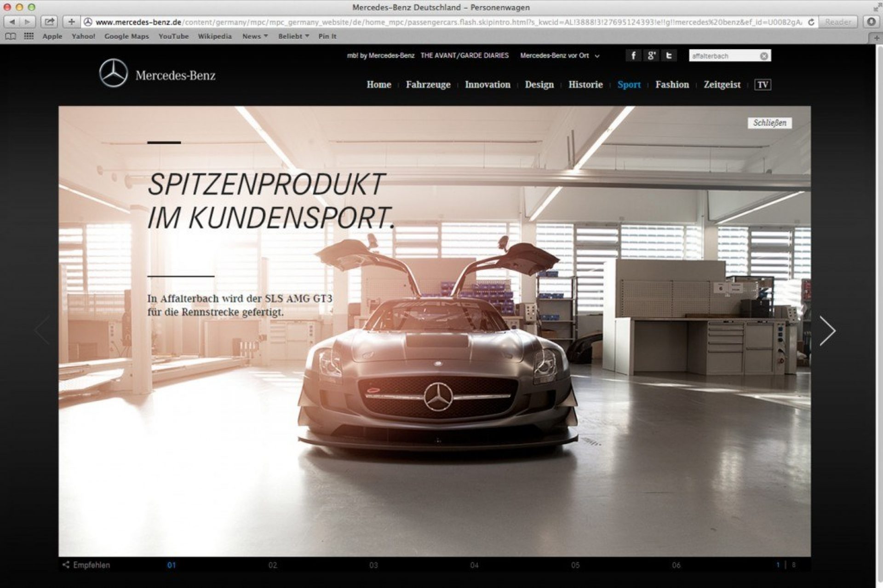
Task: Open mb! by Mercedes-Benz link
Action: [380, 56]
